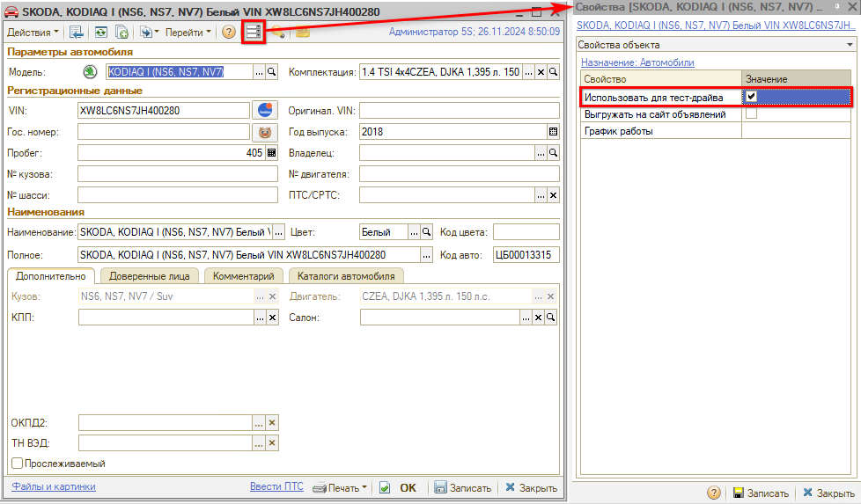This screenshot has height=504, width=861.
Task: Click Записать in the properties panel
Action: pyautogui.click(x=761, y=493)
